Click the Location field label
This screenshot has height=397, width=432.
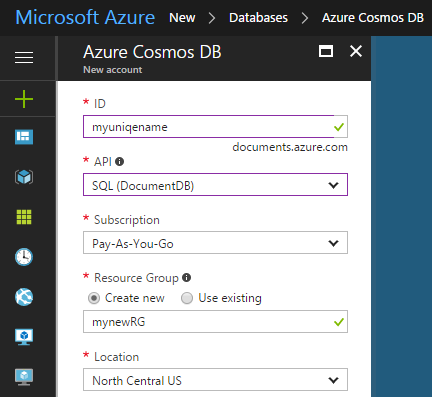[x=116, y=357]
